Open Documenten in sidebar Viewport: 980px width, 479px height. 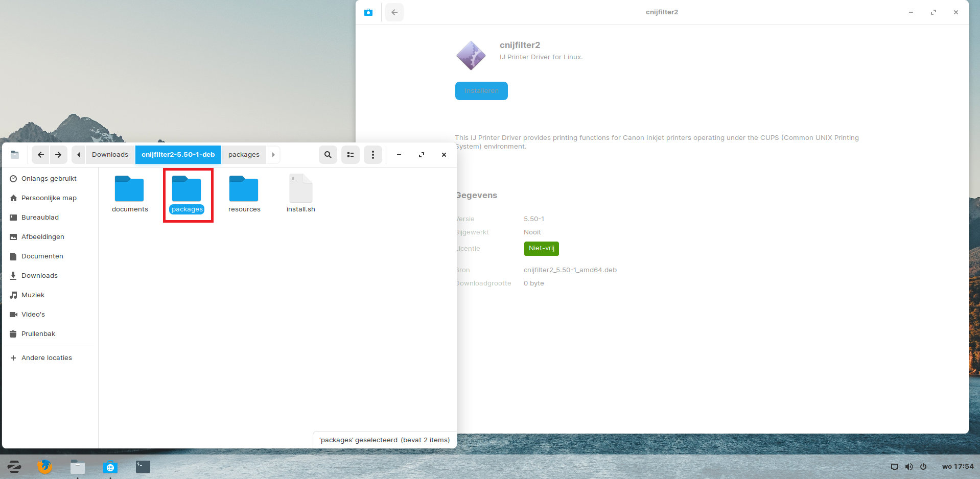[x=49, y=256]
